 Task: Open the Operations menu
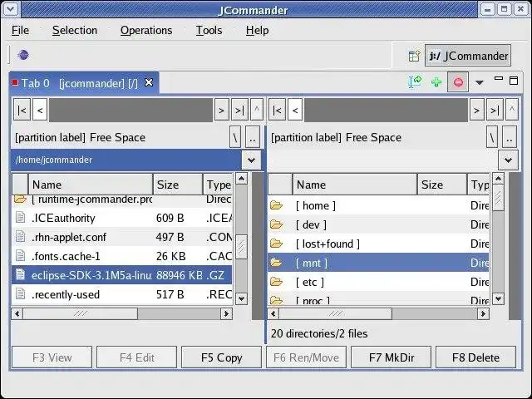[146, 30]
